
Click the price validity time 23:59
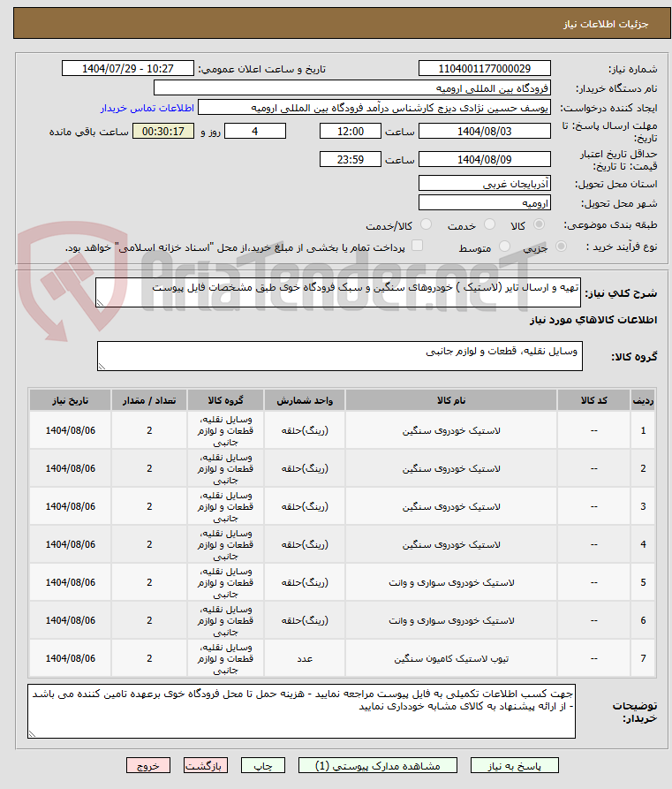tap(351, 160)
